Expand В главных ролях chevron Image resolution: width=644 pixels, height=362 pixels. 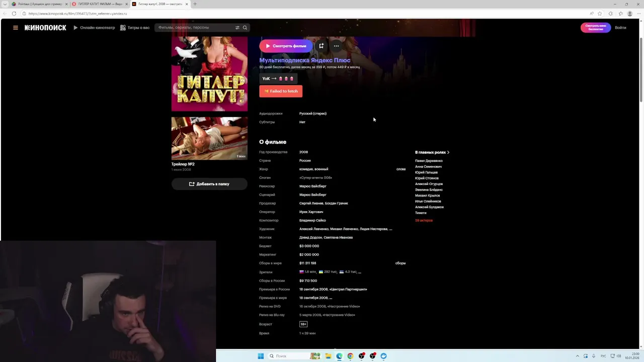(448, 152)
